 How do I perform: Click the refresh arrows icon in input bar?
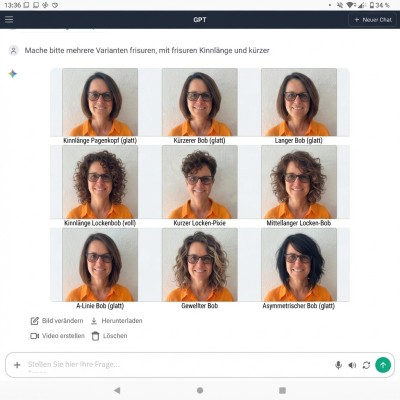[366, 365]
